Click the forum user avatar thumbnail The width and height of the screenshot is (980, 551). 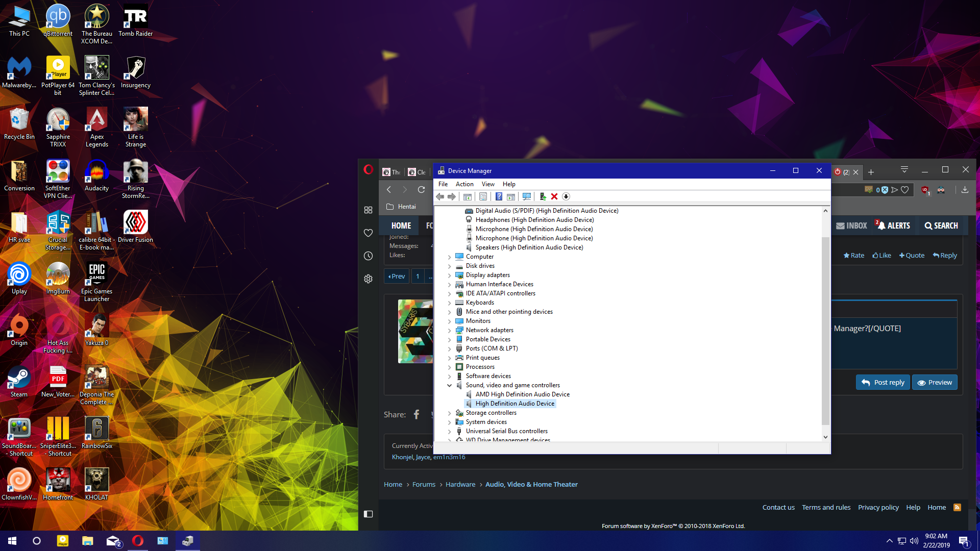pos(415,332)
